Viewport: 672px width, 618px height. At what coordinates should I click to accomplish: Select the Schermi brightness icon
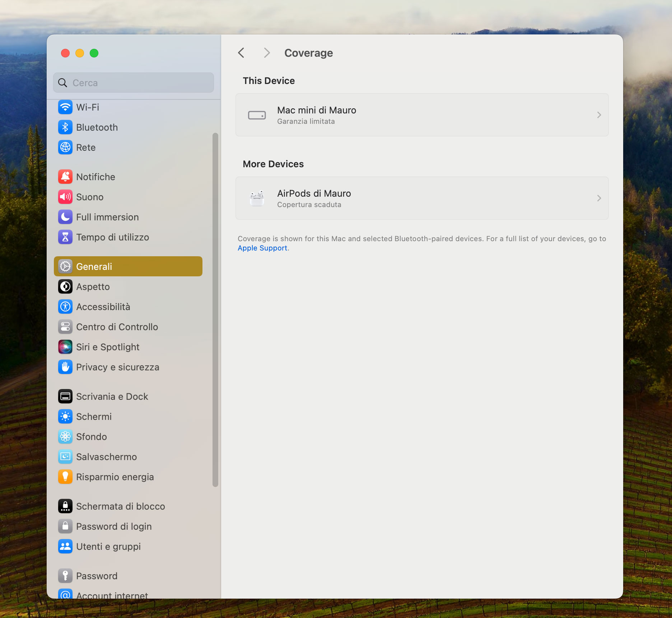[x=65, y=416]
